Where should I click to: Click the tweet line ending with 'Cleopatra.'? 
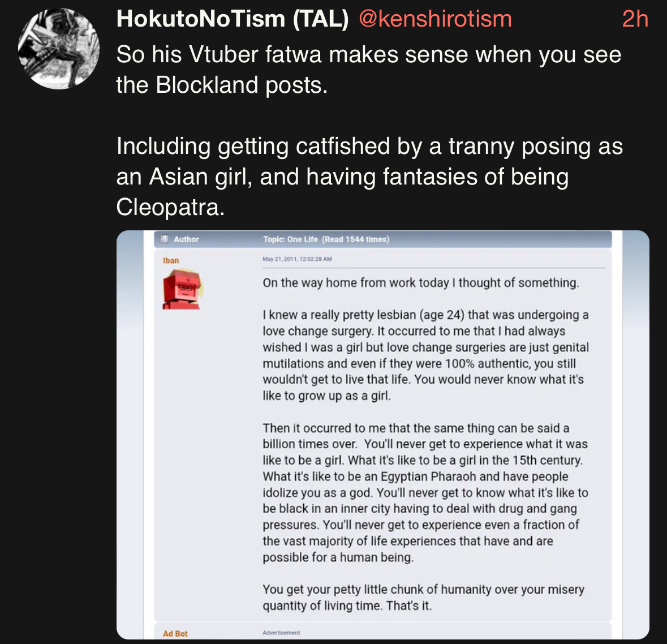tap(170, 207)
